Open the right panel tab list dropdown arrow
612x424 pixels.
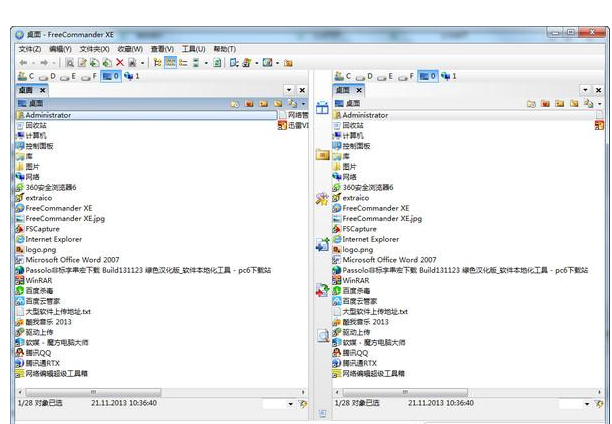coord(585,90)
